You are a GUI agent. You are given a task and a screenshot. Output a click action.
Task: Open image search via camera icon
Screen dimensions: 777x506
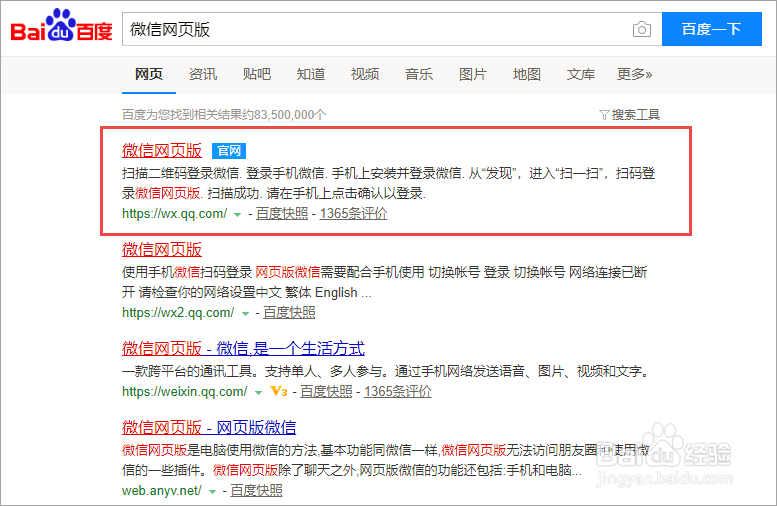pyautogui.click(x=642, y=30)
